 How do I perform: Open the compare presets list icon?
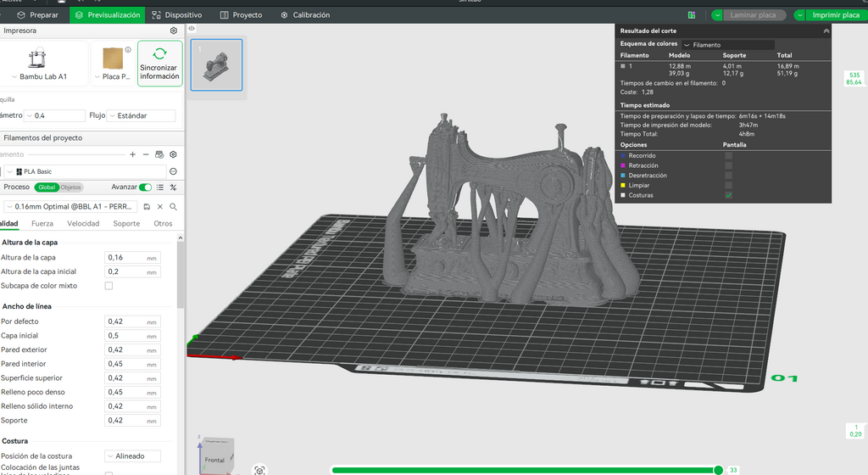[x=160, y=187]
